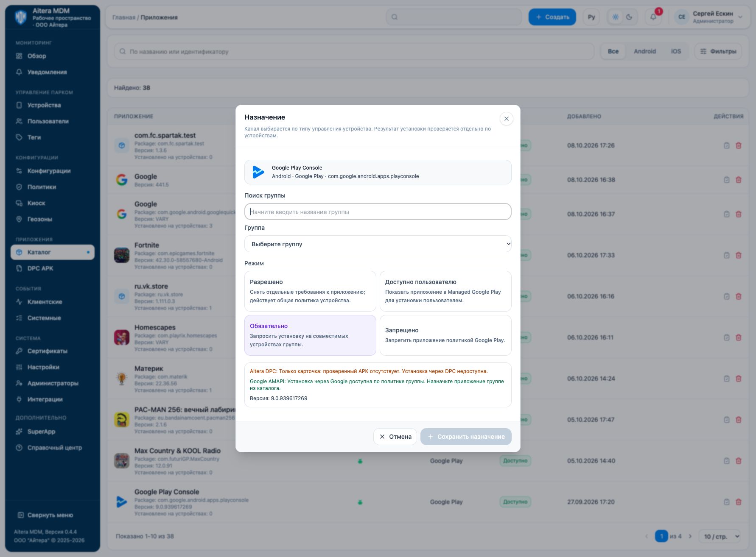Viewport: 756px width, 557px height.
Task: Switch to dark theme moon icon
Action: pos(629,17)
